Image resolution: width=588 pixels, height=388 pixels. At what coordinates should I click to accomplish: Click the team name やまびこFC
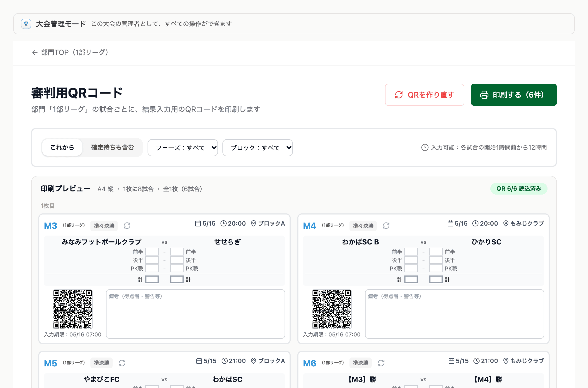pyautogui.click(x=102, y=379)
